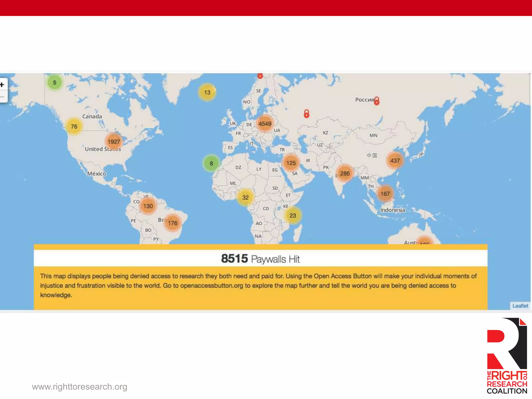This screenshot has width=532, height=399.
Task: Click the Leaflet attribution link
Action: point(520,306)
